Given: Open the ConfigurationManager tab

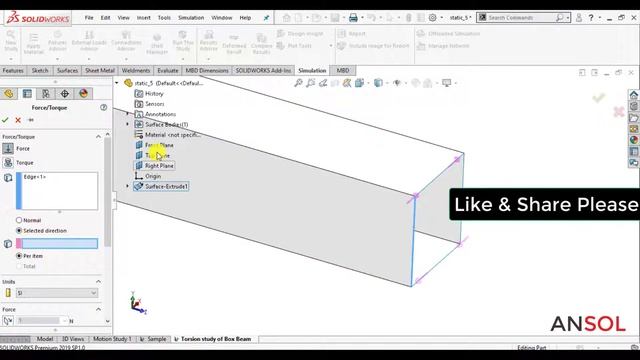Looking at the screenshot, I should [x=46, y=94].
